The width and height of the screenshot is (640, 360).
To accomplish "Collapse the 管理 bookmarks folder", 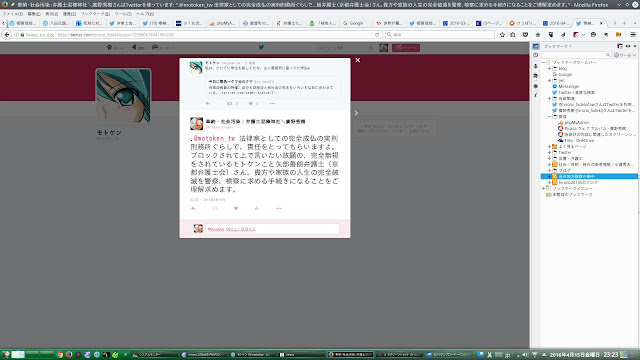I will coord(549,116).
